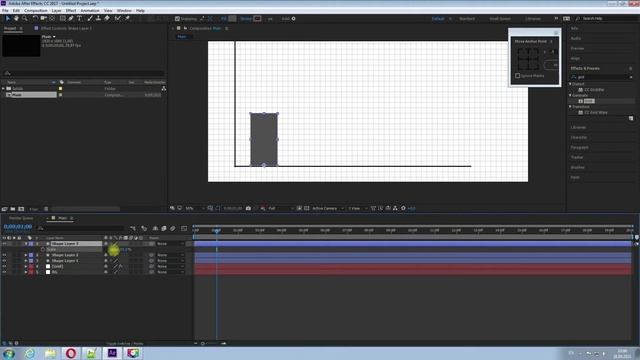Select the Pen tool
This screenshot has height=360, width=640.
click(x=71, y=18)
